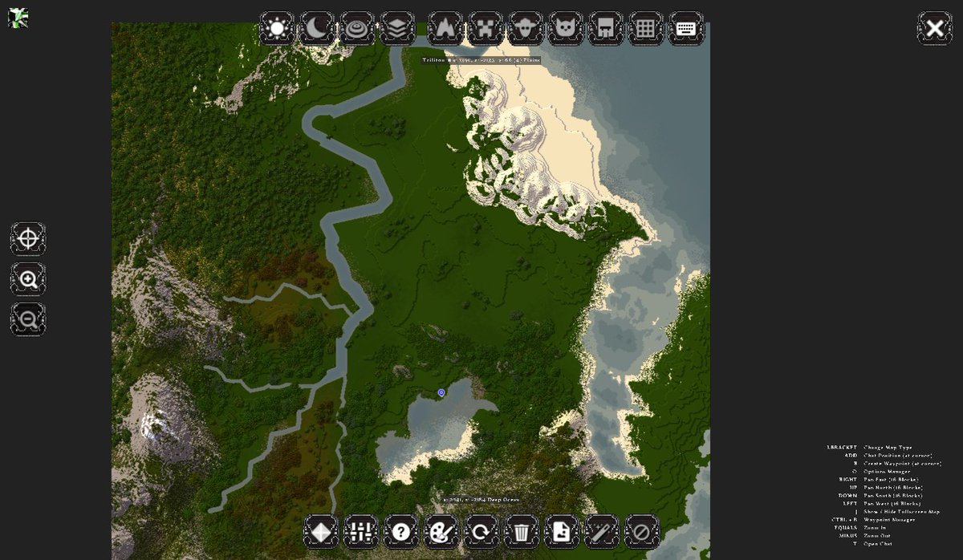
Task: Open the About question-mark button
Action: tap(401, 531)
